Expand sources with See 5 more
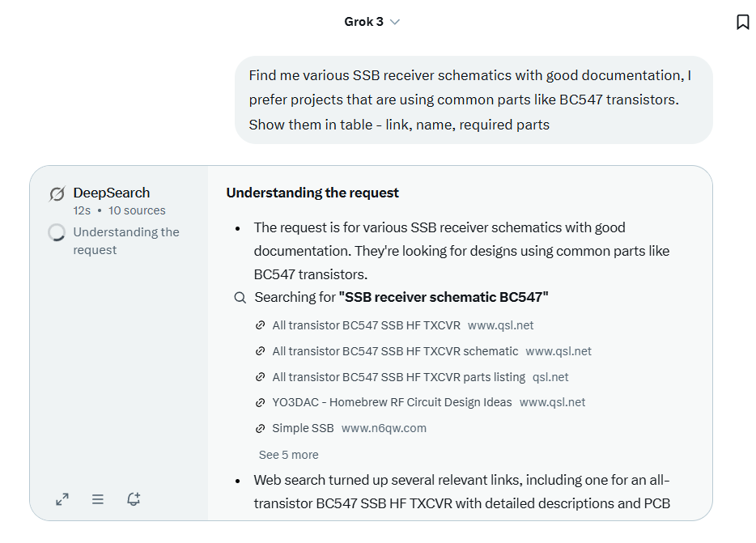Viewport: 756px width, 543px height. pyautogui.click(x=288, y=455)
